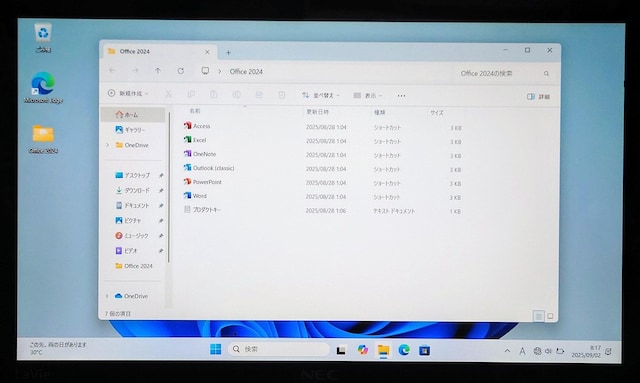Open デスクトップ quick access
640x383 pixels.
(x=133, y=175)
